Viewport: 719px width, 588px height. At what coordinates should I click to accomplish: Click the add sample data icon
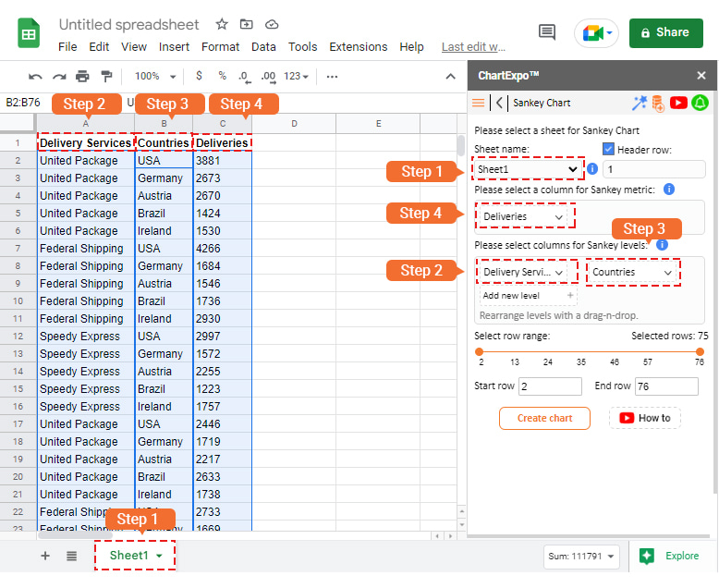[x=658, y=104]
